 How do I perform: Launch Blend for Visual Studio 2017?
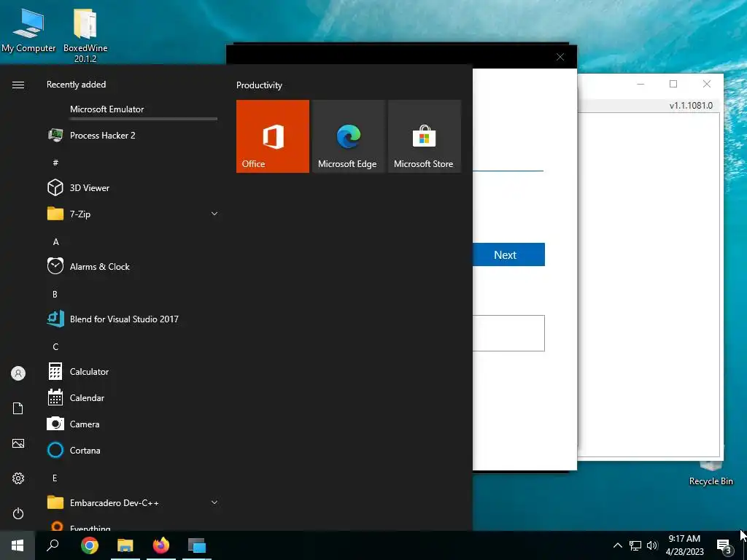click(133, 319)
